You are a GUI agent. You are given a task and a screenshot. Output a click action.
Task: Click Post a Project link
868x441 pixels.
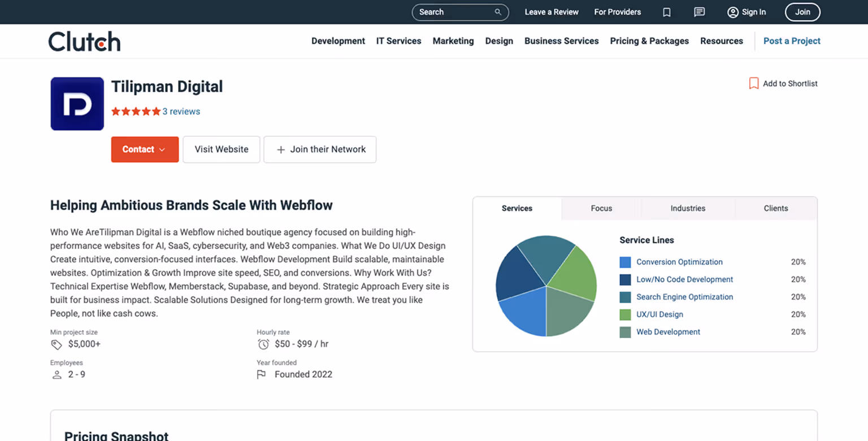click(x=792, y=41)
